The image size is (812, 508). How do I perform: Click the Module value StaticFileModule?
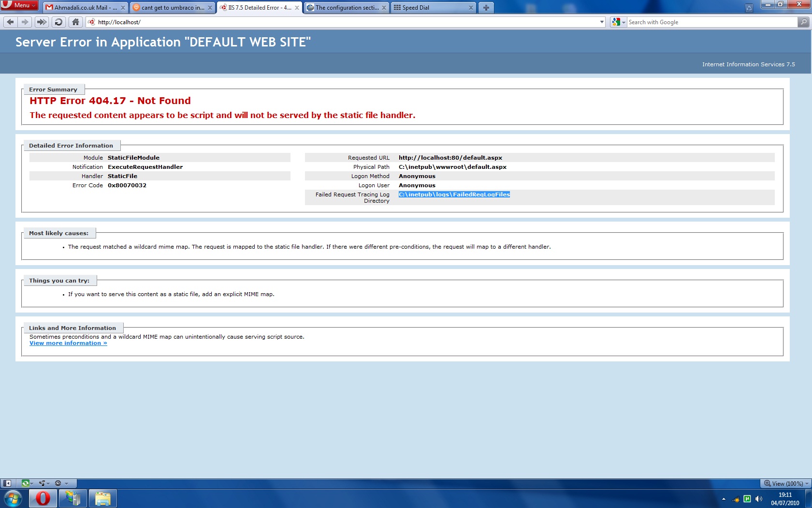tap(133, 158)
